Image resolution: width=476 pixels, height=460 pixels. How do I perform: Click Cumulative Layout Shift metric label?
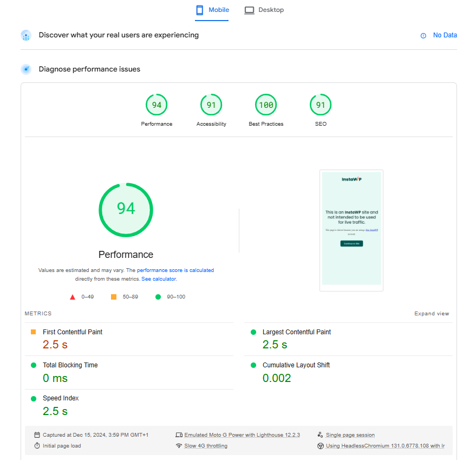click(296, 365)
